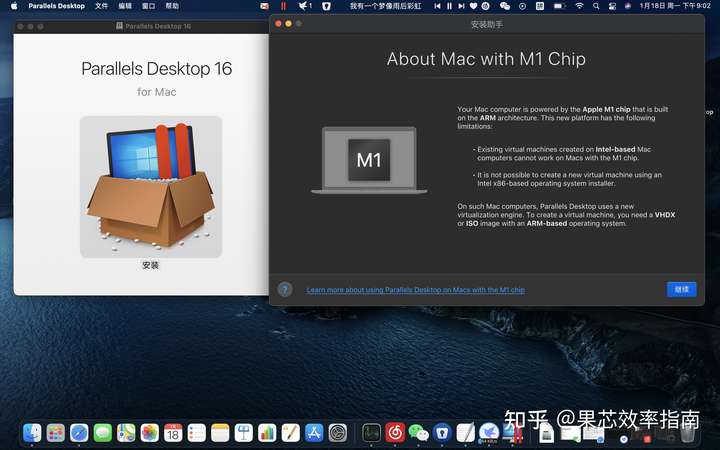Open the Parallels Desktop menu
Image resolution: width=720 pixels, height=450 pixels.
[56, 6]
